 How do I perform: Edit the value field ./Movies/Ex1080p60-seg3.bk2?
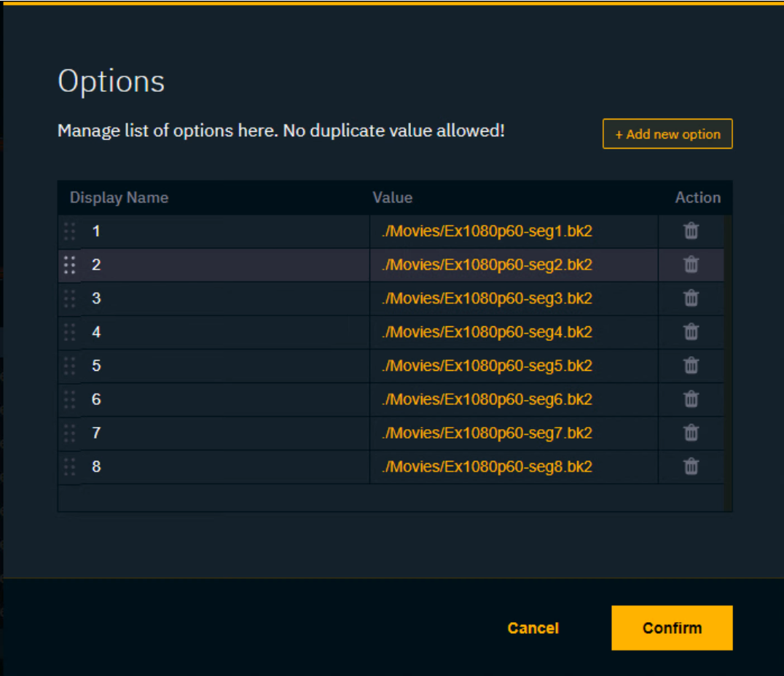[x=513, y=299]
